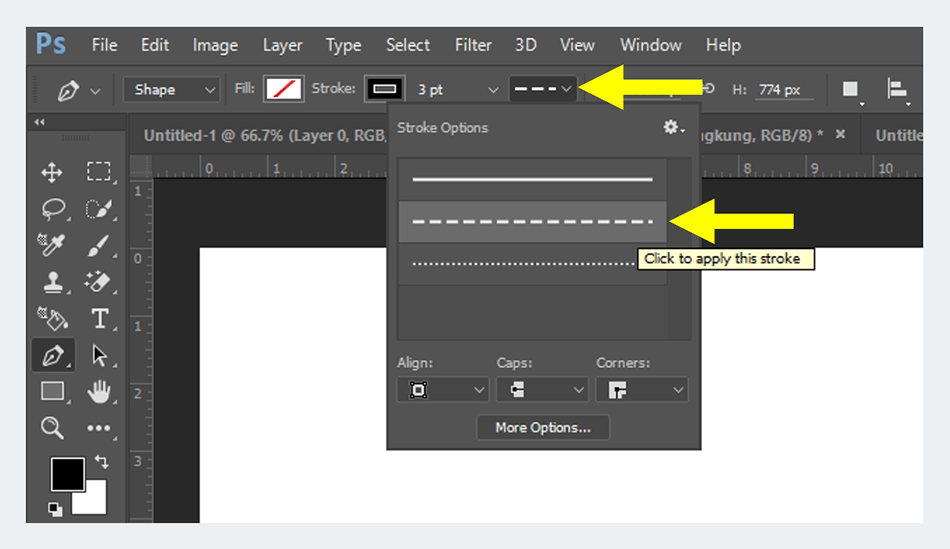Expand the stroke Align dropdown
The width and height of the screenshot is (950, 549).
point(441,390)
